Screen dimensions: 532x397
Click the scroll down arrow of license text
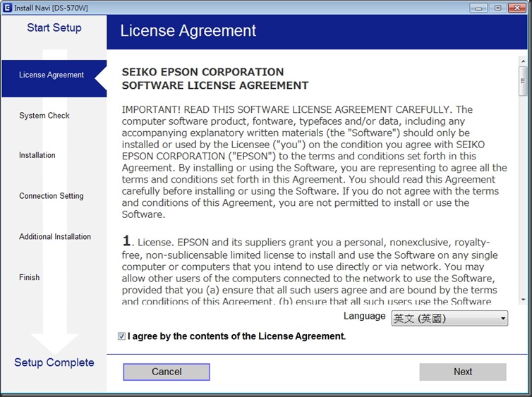click(523, 300)
